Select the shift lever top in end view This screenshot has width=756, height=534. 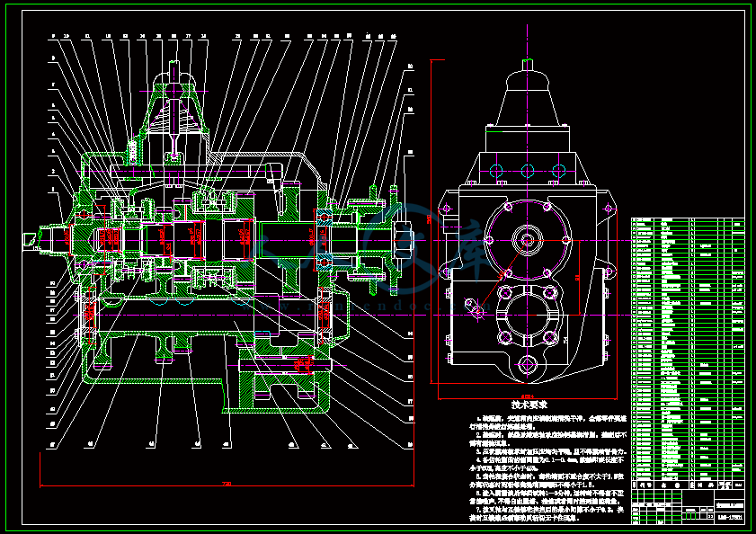[x=528, y=63]
